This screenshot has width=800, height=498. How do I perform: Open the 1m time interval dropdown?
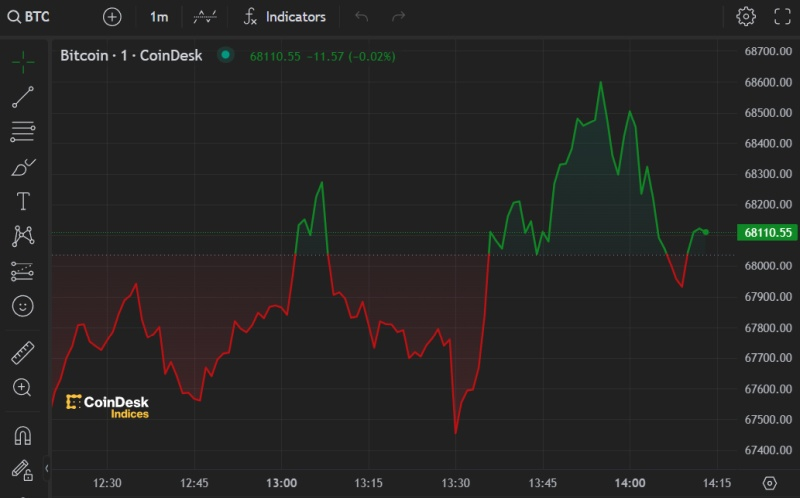(x=159, y=17)
